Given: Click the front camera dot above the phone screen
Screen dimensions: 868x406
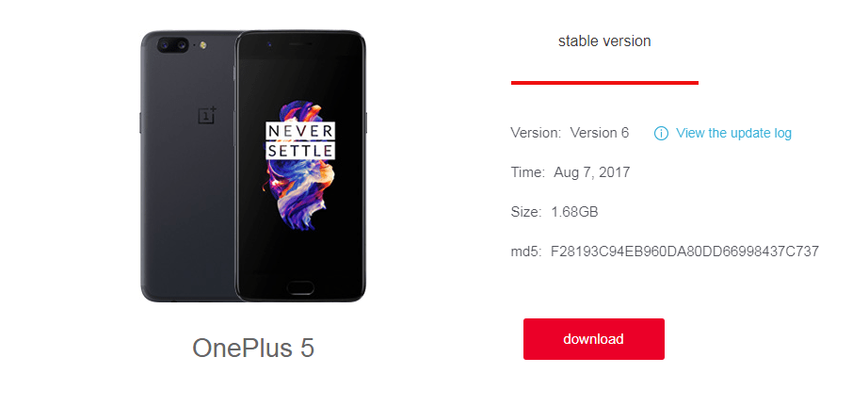Looking at the screenshot, I should pos(268,43).
